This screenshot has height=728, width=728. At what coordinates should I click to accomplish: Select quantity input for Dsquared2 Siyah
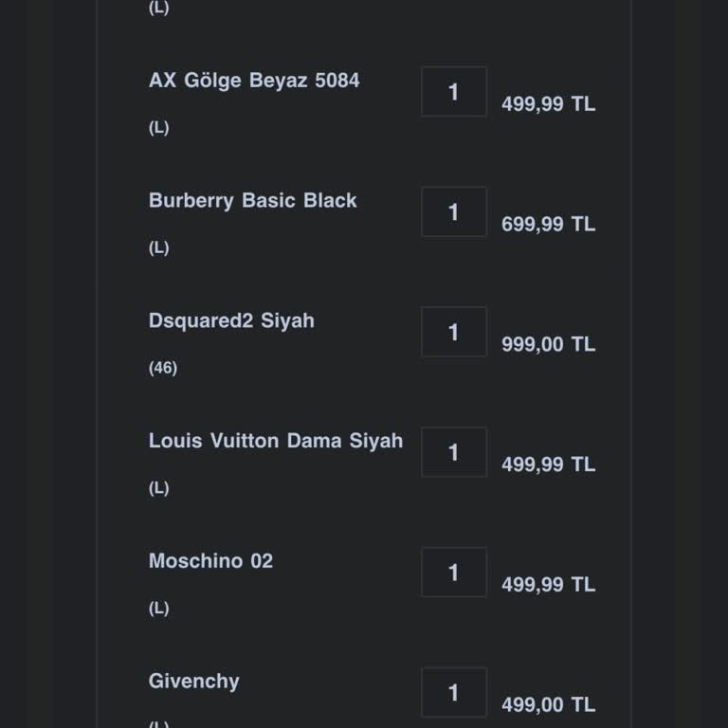454,333
